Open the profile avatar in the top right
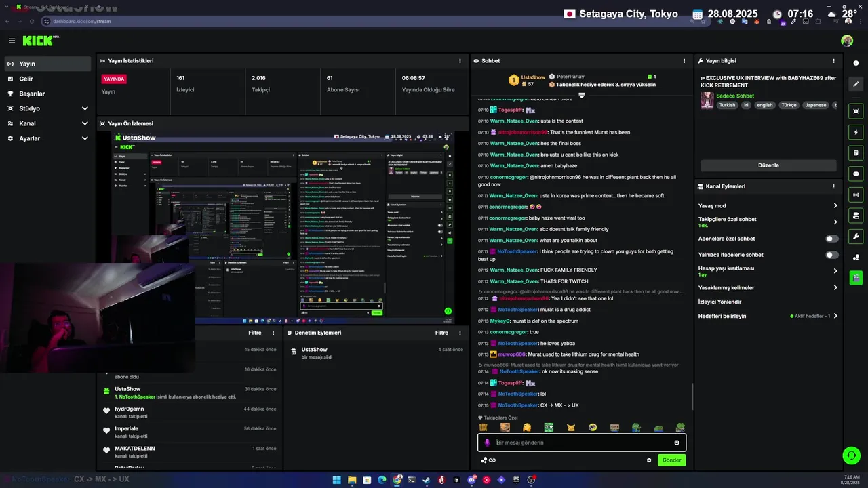This screenshot has width=868, height=488. click(847, 41)
